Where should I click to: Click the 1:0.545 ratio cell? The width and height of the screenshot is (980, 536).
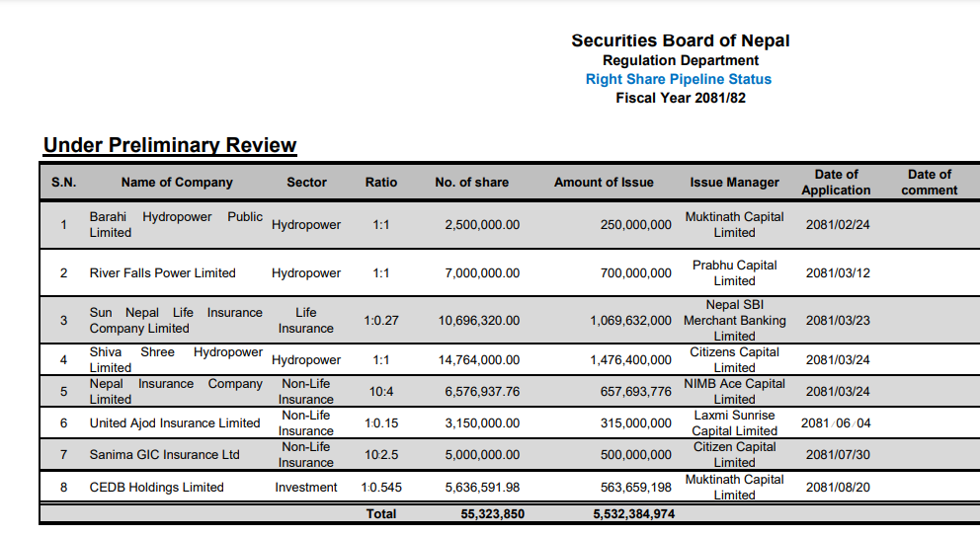click(x=381, y=488)
